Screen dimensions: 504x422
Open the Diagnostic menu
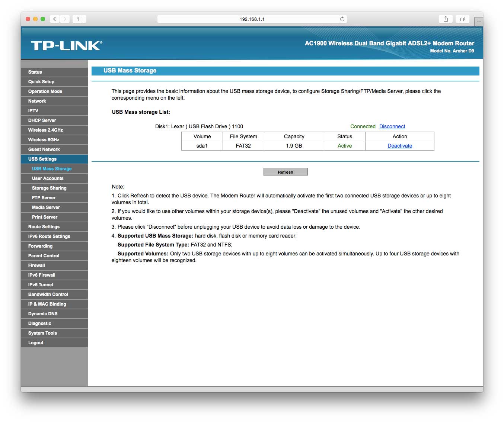tap(54, 323)
